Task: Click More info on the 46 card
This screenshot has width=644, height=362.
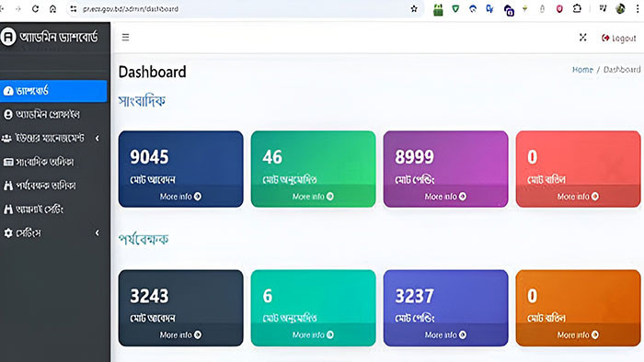Action: click(x=313, y=197)
